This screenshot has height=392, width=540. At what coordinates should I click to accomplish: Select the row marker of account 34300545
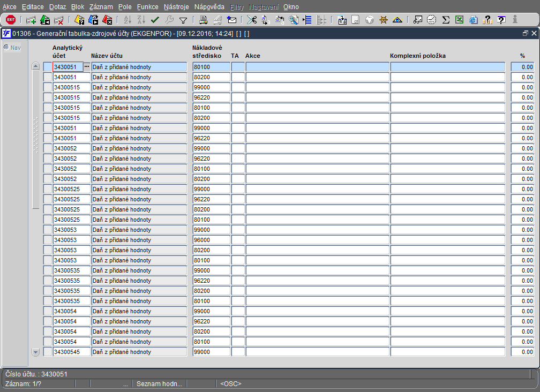48,352
